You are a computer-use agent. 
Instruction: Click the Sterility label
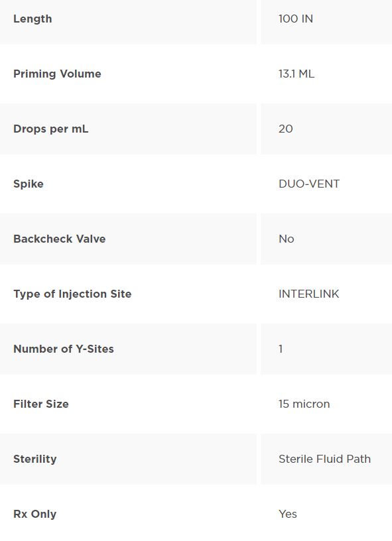35,459
